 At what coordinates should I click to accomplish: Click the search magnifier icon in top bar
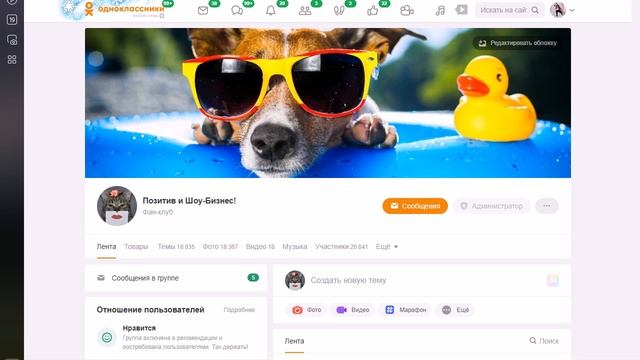tap(535, 10)
